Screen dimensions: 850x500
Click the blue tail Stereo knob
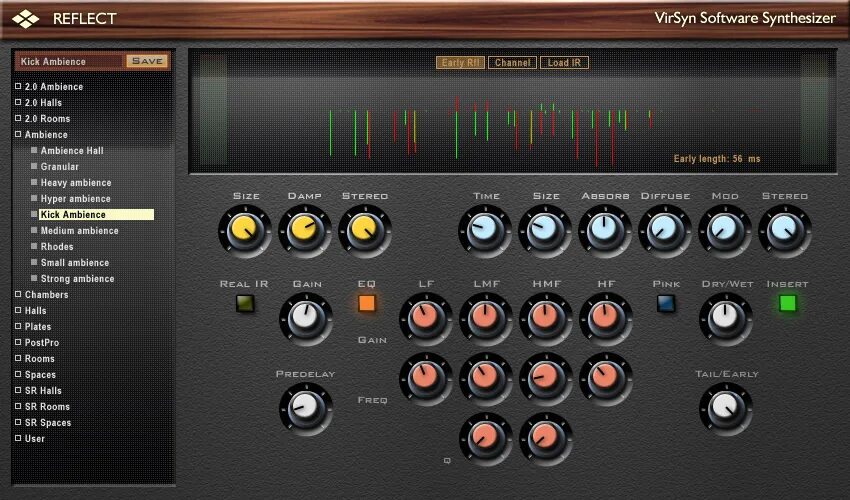(x=785, y=230)
